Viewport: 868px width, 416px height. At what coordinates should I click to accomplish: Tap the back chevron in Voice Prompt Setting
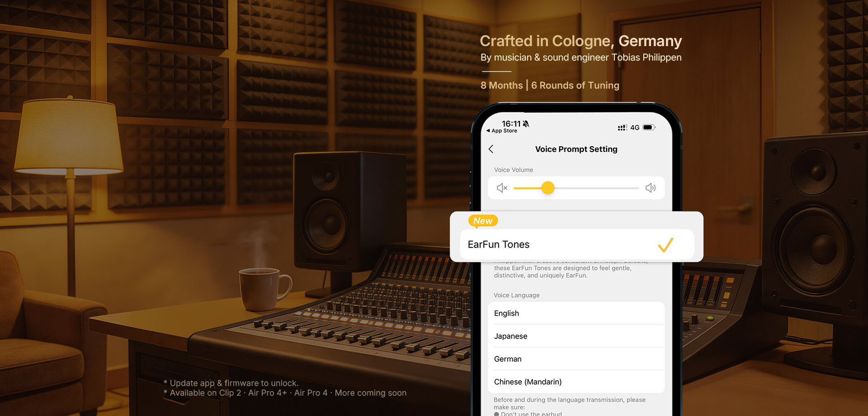pos(491,149)
